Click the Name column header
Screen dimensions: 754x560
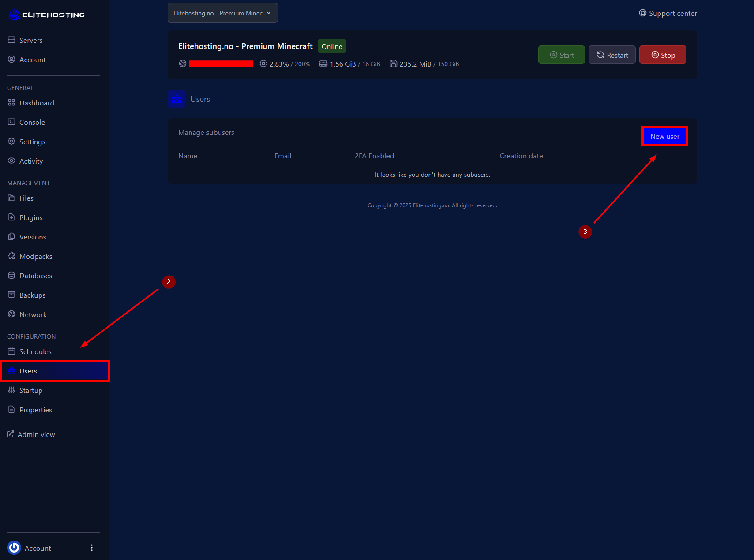point(188,156)
